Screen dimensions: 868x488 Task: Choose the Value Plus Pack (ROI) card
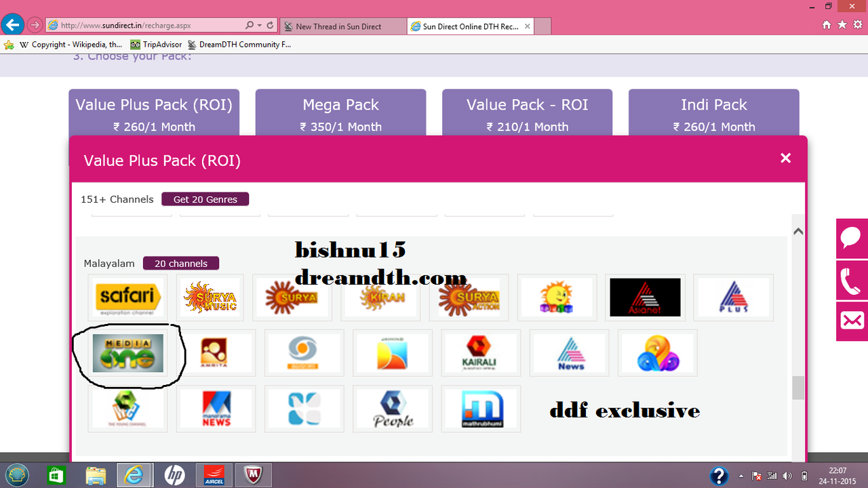tap(154, 114)
